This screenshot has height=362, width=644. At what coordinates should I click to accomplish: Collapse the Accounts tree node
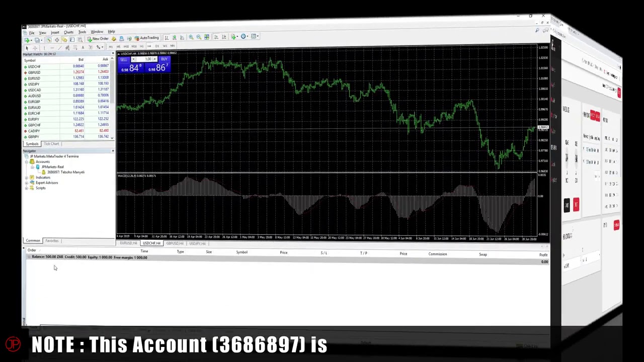pos(27,161)
